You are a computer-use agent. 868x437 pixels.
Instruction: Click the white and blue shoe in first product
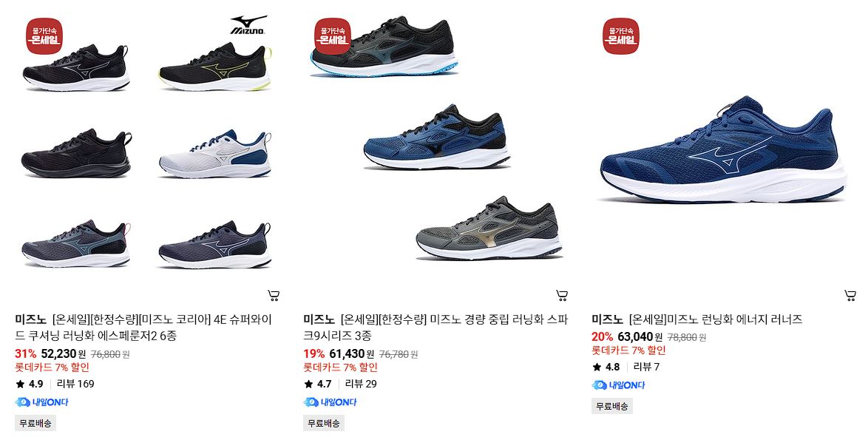[215, 154]
